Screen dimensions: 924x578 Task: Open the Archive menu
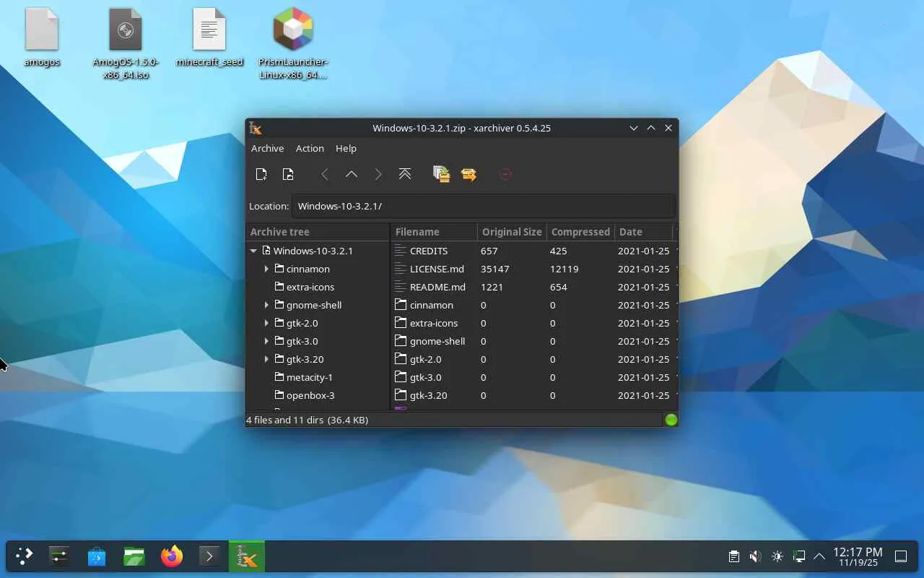(x=267, y=148)
